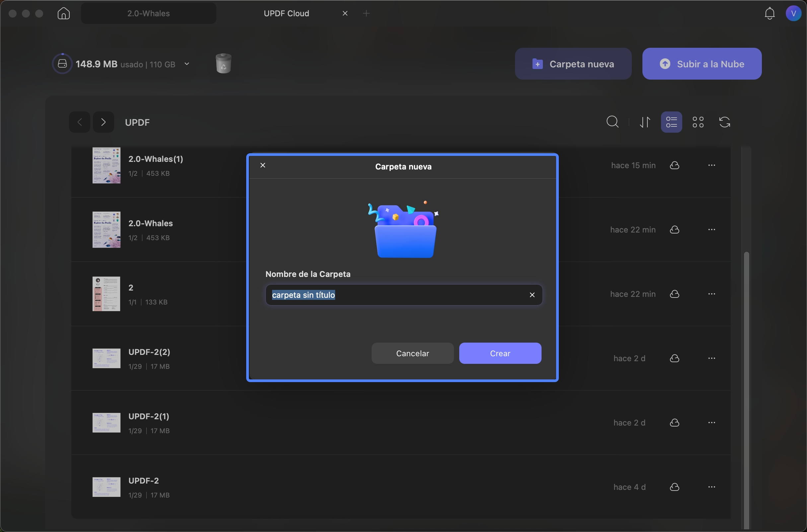Screen dimensions: 807x532
Task: Refresh the cloud file list
Action: pyautogui.click(x=724, y=122)
